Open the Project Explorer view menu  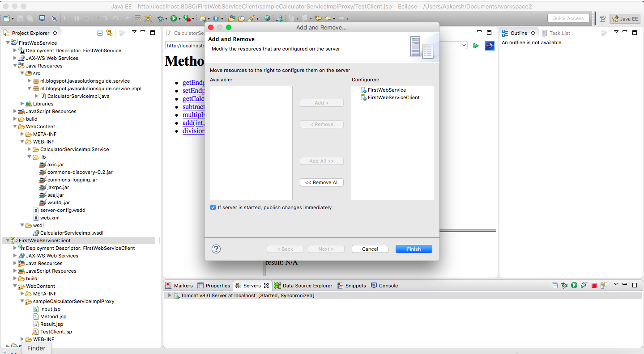point(134,32)
